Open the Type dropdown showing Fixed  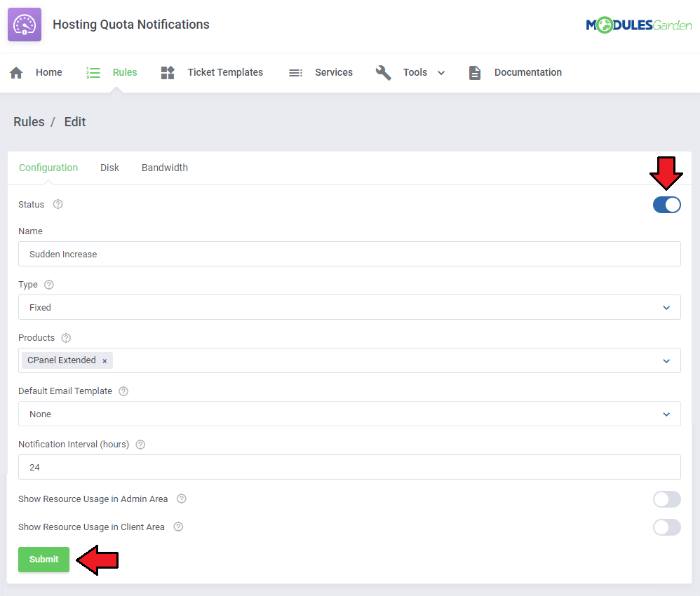pyautogui.click(x=349, y=307)
